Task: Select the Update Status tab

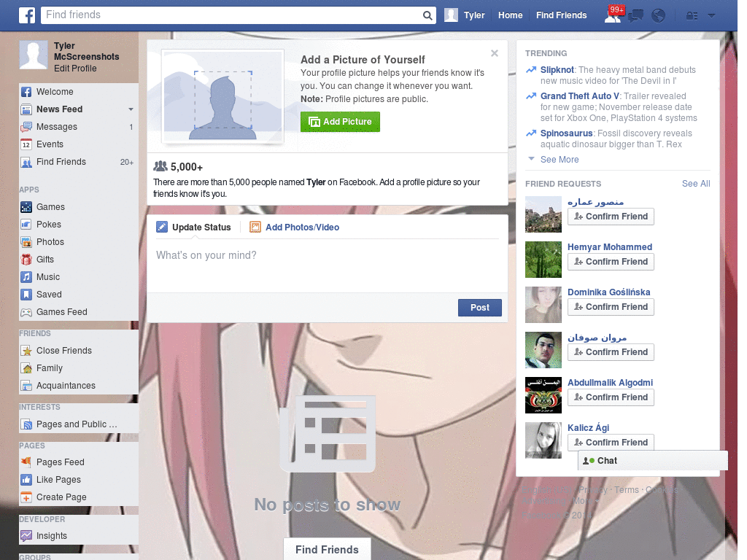Action: 194,227
